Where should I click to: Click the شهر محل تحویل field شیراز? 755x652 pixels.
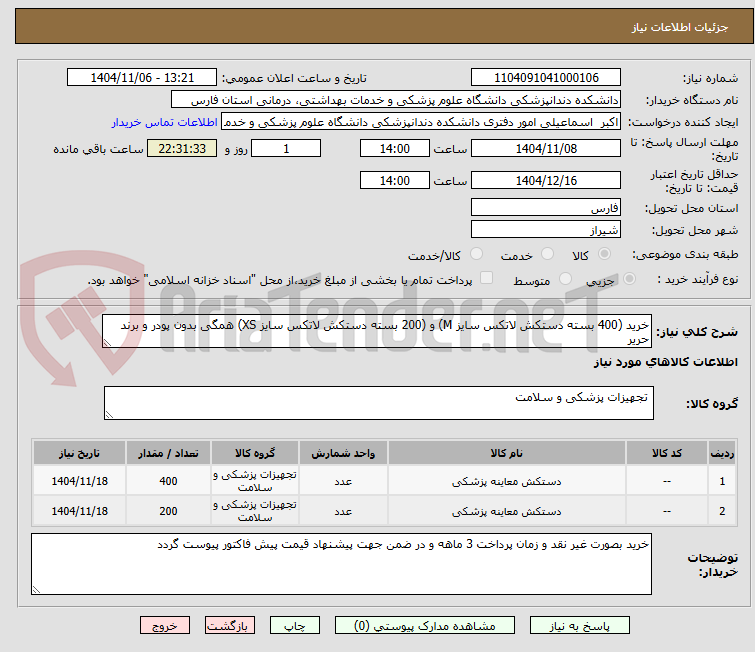546,230
